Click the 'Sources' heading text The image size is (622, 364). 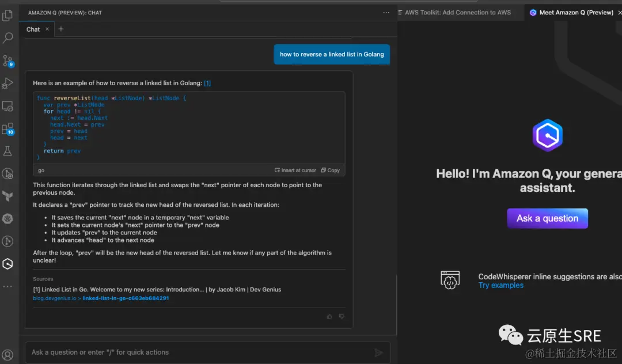coord(43,279)
